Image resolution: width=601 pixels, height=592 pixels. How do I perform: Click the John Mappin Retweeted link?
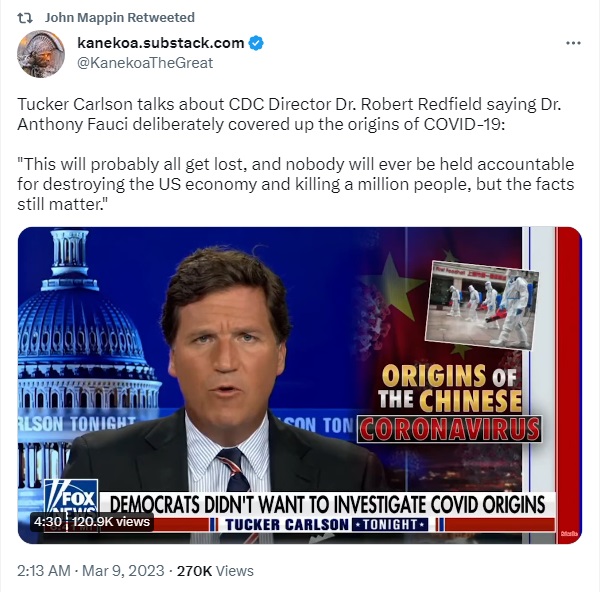pos(120,18)
